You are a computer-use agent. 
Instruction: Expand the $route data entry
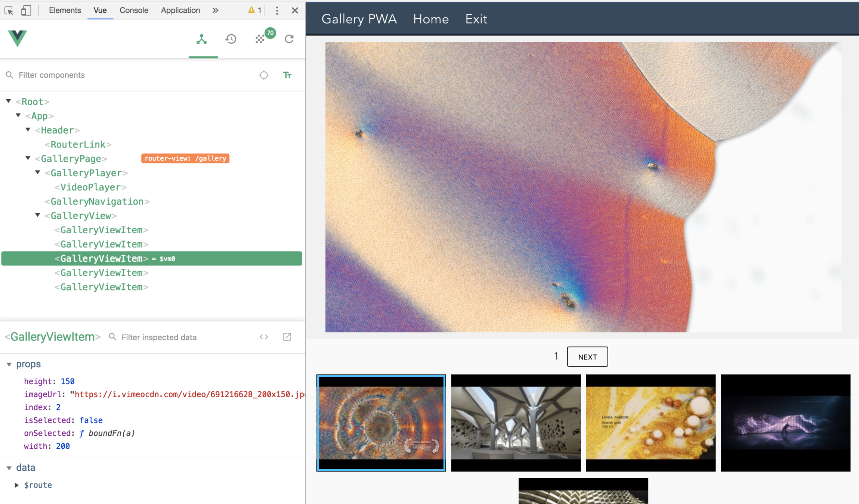coord(17,485)
